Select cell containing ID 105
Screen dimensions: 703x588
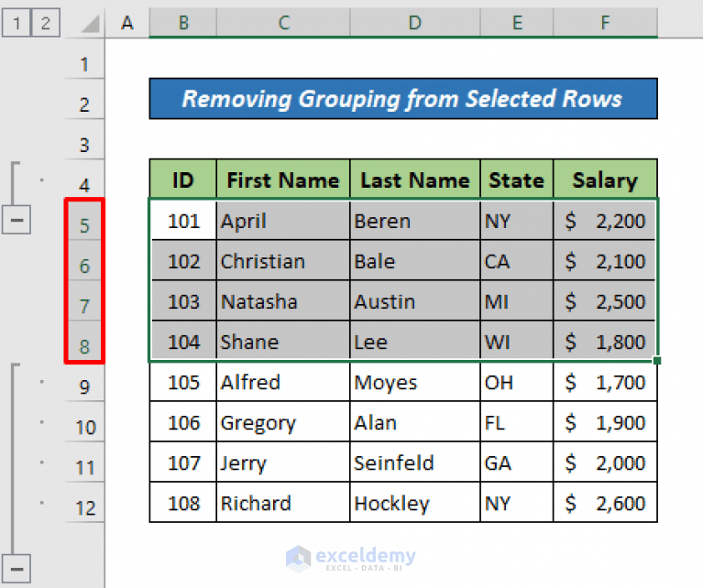(183, 381)
